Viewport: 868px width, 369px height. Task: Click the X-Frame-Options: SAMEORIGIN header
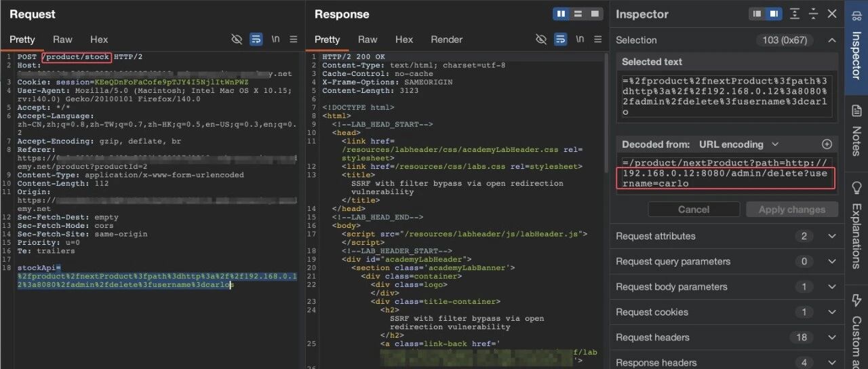pyautogui.click(x=382, y=82)
